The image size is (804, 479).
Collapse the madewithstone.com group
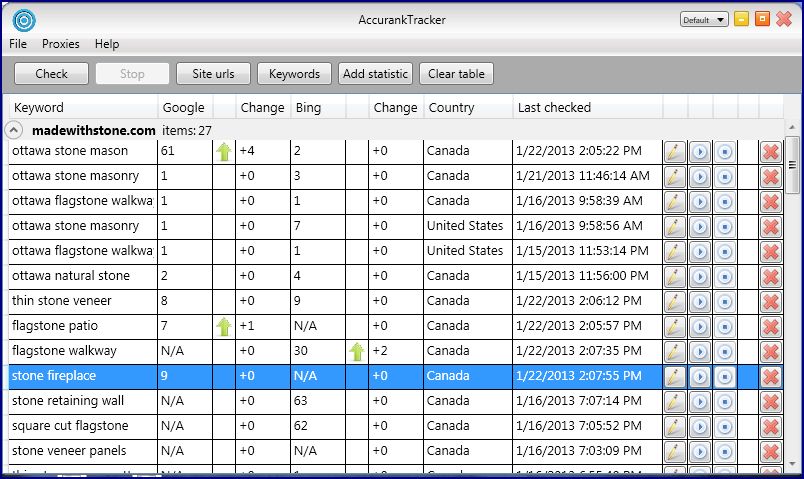pos(14,130)
